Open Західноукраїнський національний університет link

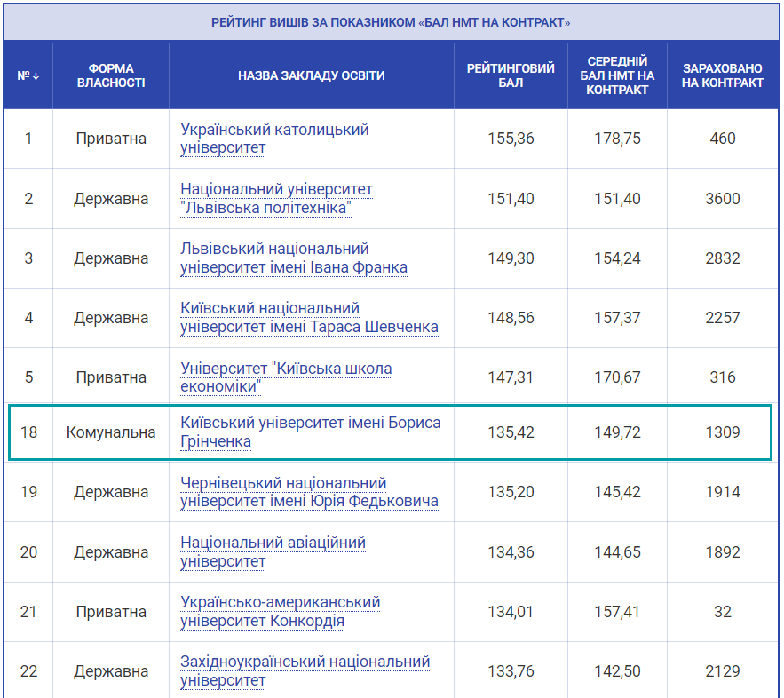click(x=305, y=670)
